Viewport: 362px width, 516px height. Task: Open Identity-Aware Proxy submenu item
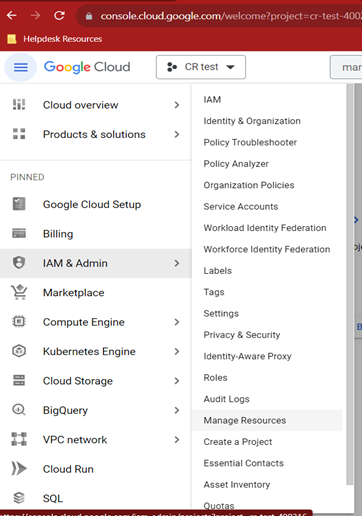(247, 356)
